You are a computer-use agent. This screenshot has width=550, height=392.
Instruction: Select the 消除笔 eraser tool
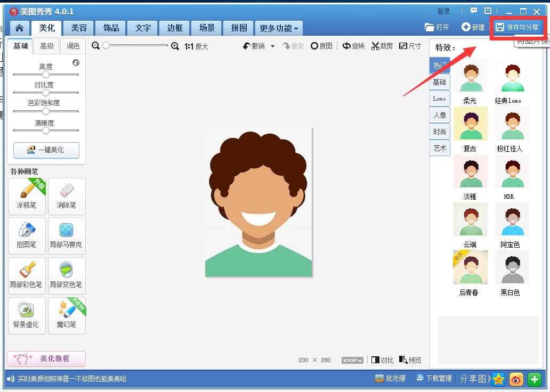(x=67, y=197)
